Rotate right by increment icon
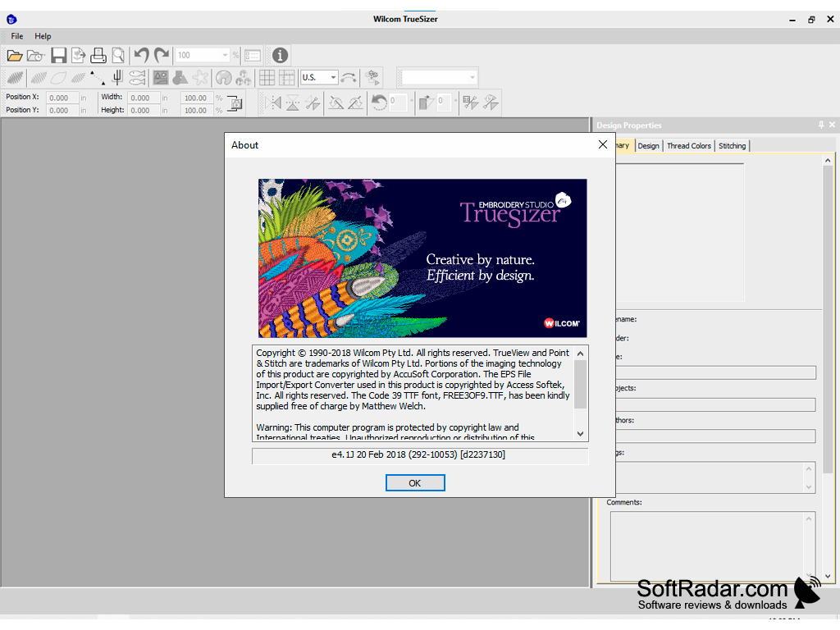This screenshot has width=840, height=630. [x=356, y=103]
